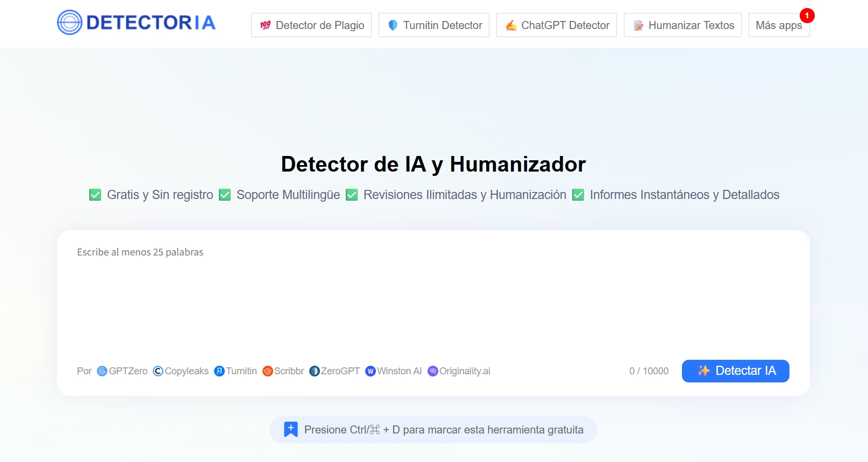Click the GPTZero logo icon
868x462 pixels.
pos(102,371)
